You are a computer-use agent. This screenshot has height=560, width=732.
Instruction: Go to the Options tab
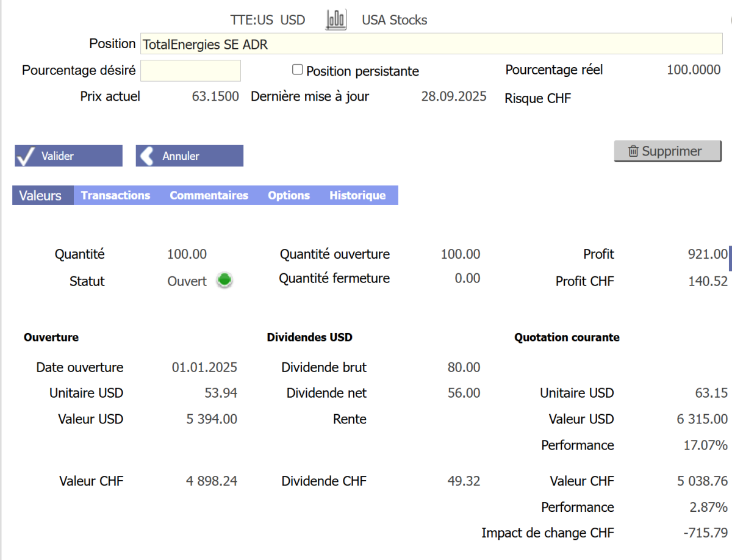[289, 195]
